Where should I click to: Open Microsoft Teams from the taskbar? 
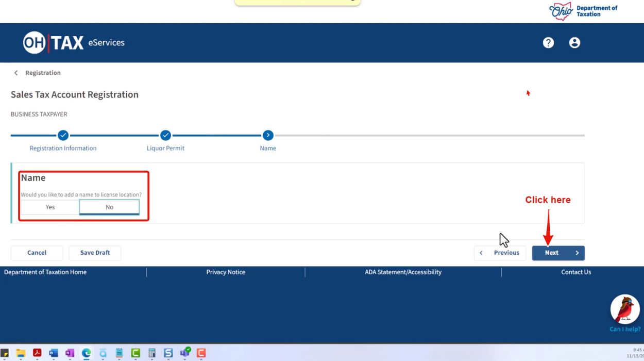click(184, 353)
